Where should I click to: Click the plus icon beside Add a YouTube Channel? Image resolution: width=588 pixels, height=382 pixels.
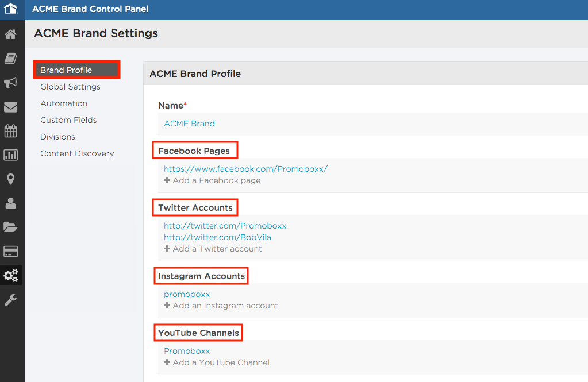coord(167,362)
